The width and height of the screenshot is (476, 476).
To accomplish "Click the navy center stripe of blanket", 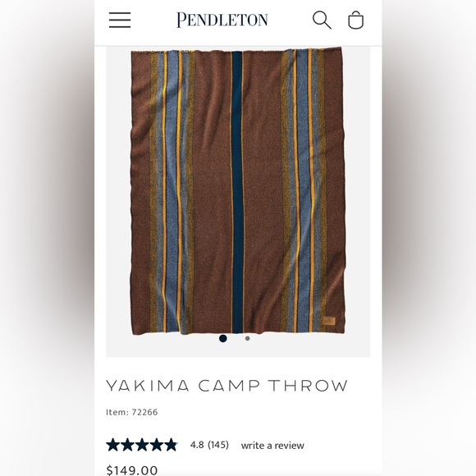I will pos(237,191).
